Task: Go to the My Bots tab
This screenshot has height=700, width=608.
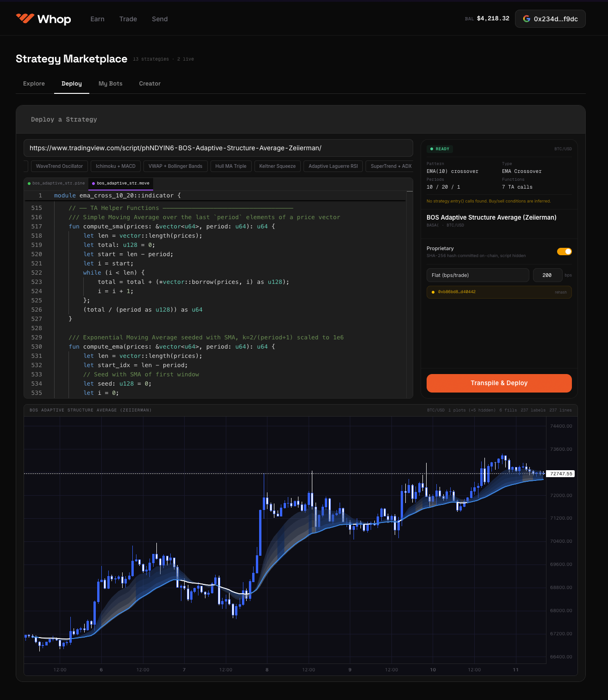Action: coord(111,84)
